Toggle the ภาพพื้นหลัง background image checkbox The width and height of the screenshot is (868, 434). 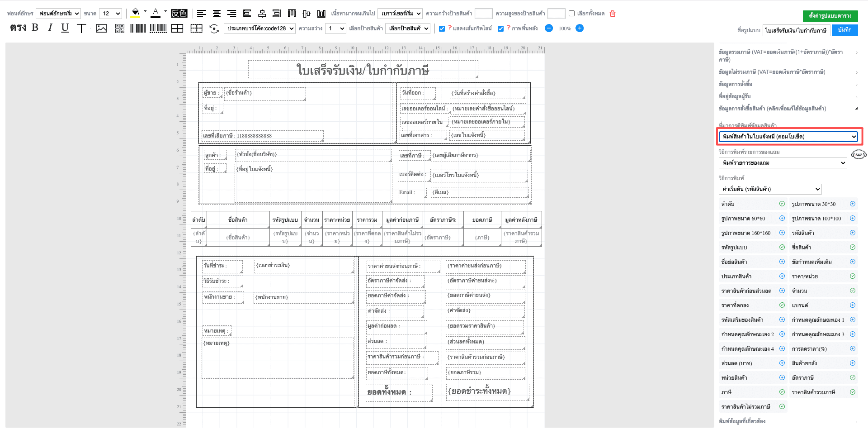[501, 29]
